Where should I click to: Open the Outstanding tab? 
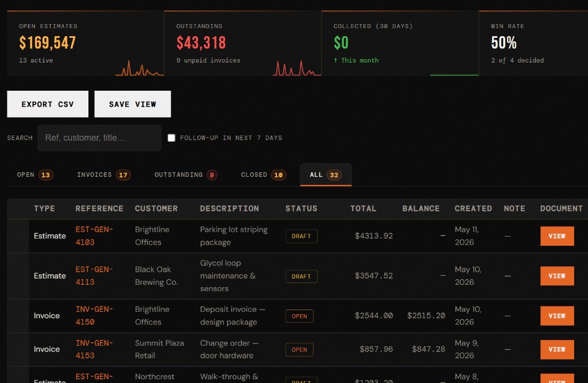[185, 175]
